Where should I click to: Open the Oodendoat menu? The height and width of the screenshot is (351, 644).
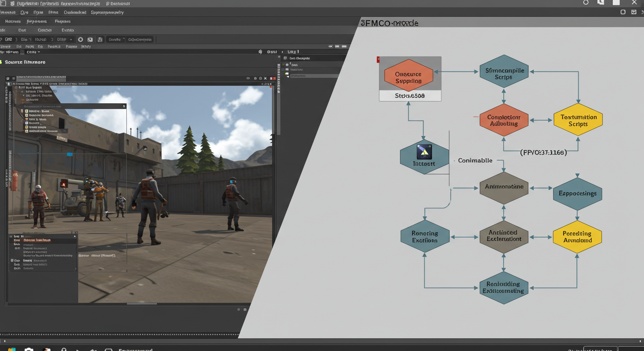(x=75, y=13)
